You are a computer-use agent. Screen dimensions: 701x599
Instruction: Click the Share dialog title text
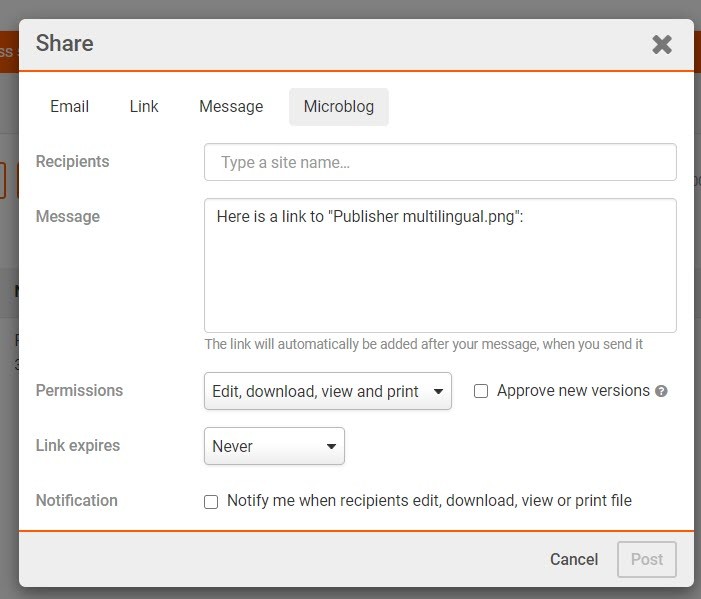(65, 43)
